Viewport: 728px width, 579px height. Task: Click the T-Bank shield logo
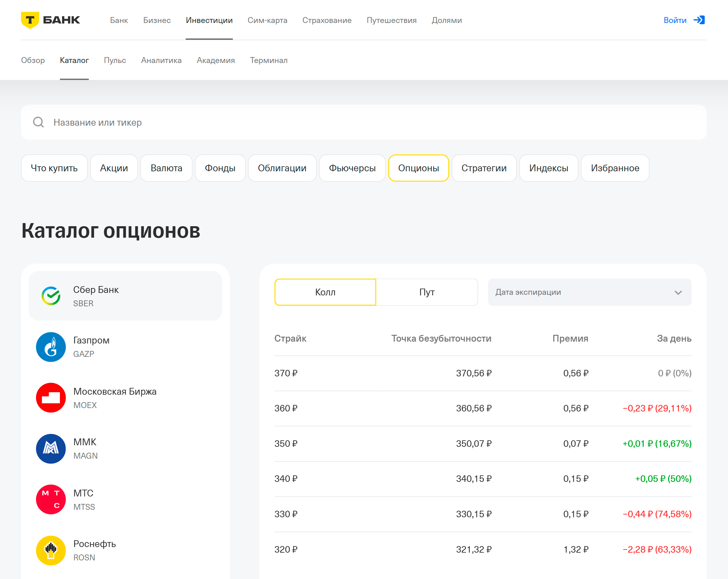(30, 20)
